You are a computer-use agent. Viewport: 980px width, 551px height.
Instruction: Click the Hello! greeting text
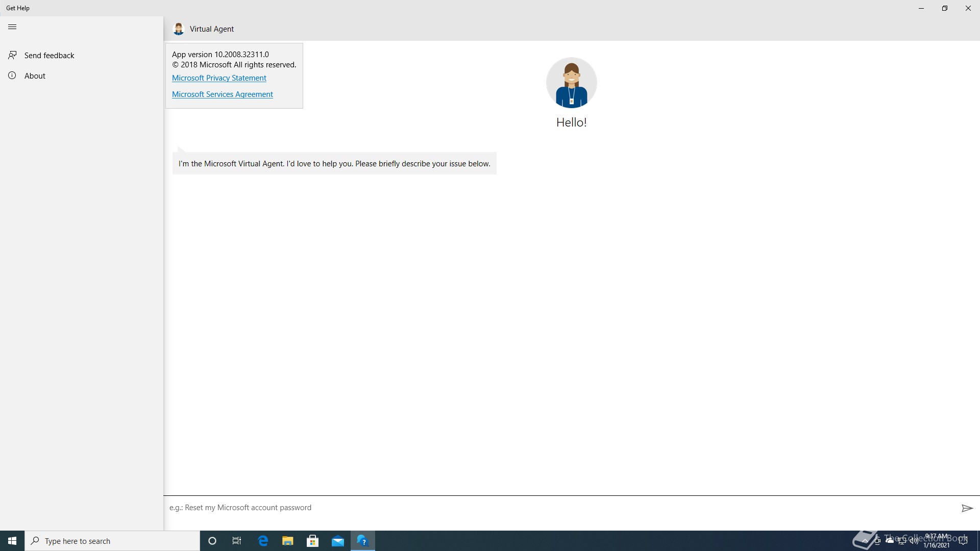click(x=572, y=122)
